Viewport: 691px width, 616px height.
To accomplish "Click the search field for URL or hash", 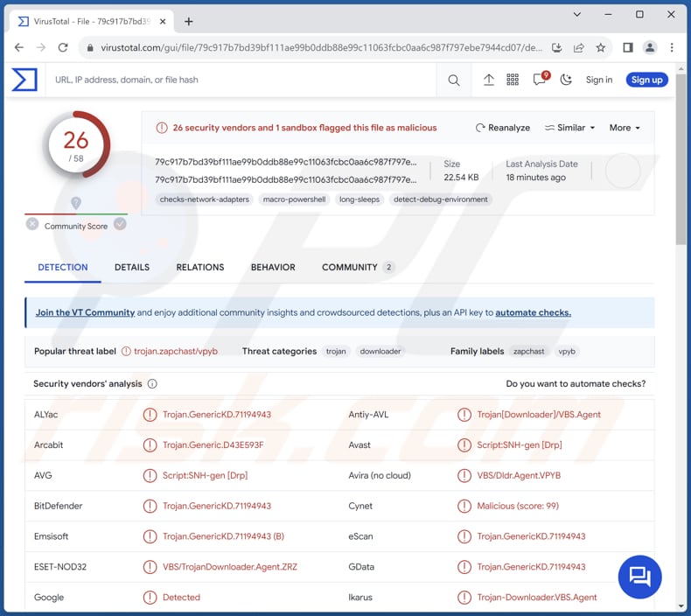I will tap(241, 80).
